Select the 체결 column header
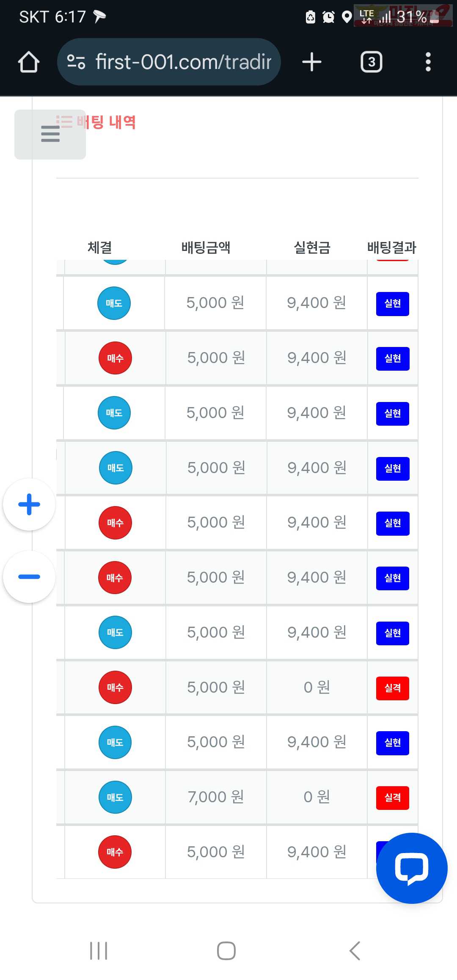This screenshot has width=457, height=980. point(100,247)
